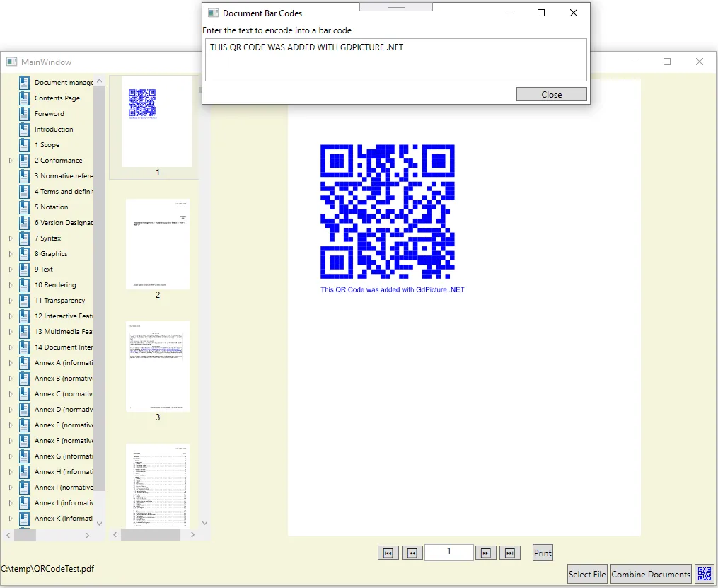
Task: Click the bookmarks panel horizontal scrollbar thumb
Action: [x=25, y=536]
